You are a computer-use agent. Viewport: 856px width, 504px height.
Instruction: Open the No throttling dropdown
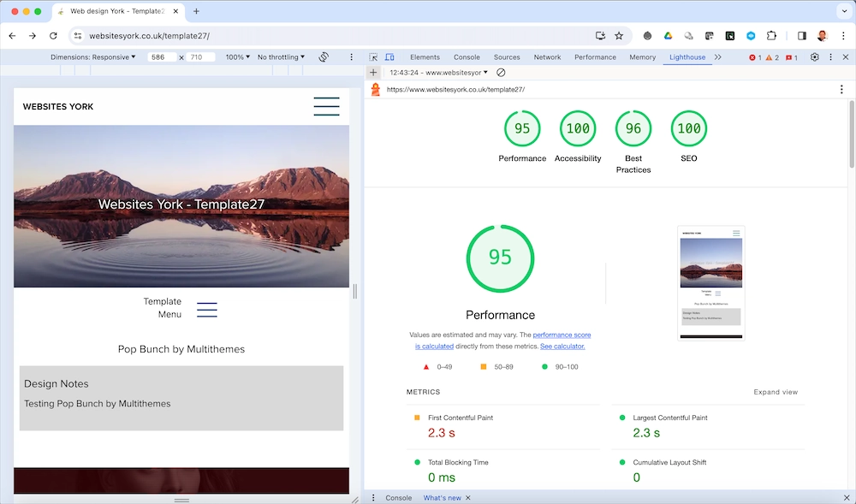point(281,57)
